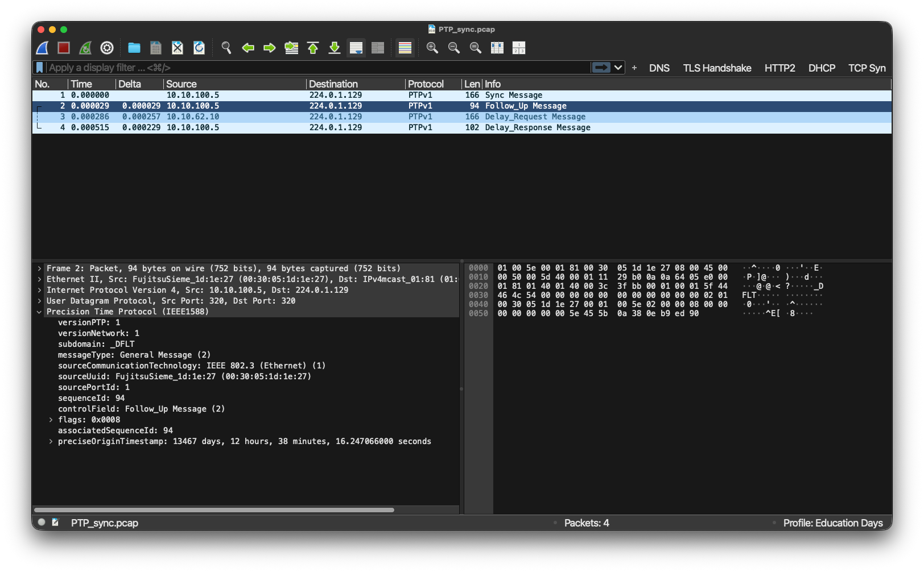Apply the TLS Handshake filter shortcut
This screenshot has width=924, height=572.
click(717, 68)
